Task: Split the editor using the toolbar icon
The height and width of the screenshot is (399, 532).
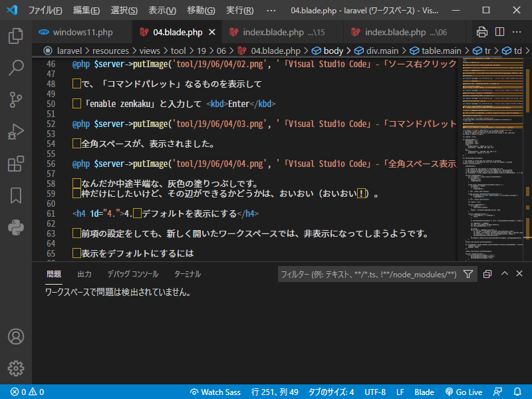Action: coord(500,31)
